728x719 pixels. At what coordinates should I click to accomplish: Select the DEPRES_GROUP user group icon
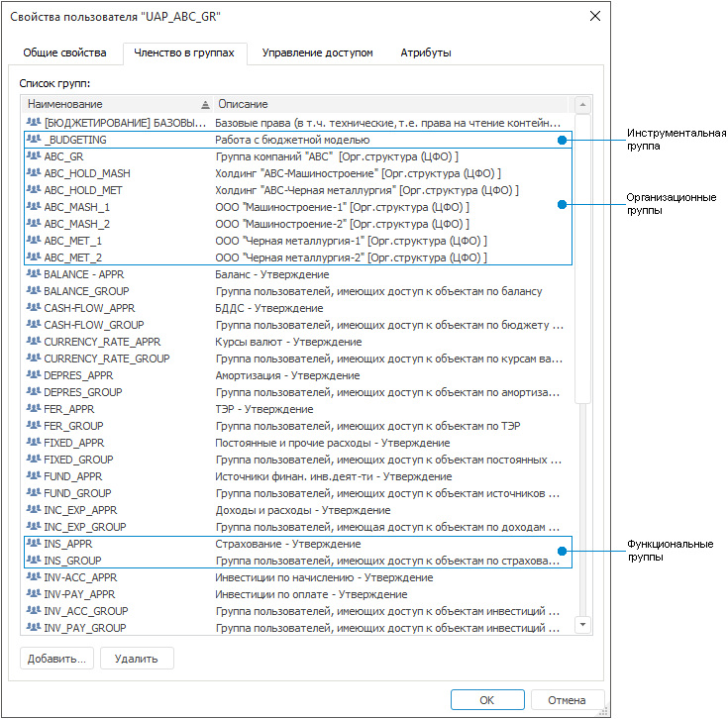(34, 392)
